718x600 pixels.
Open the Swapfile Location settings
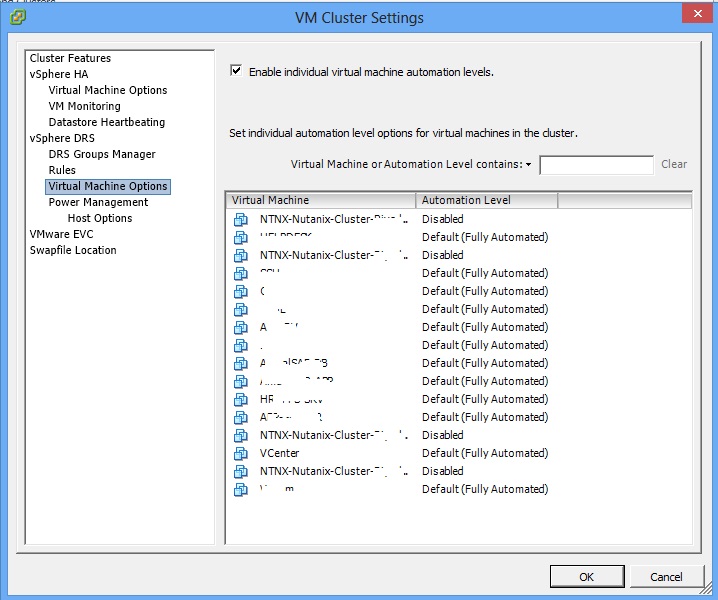click(73, 250)
